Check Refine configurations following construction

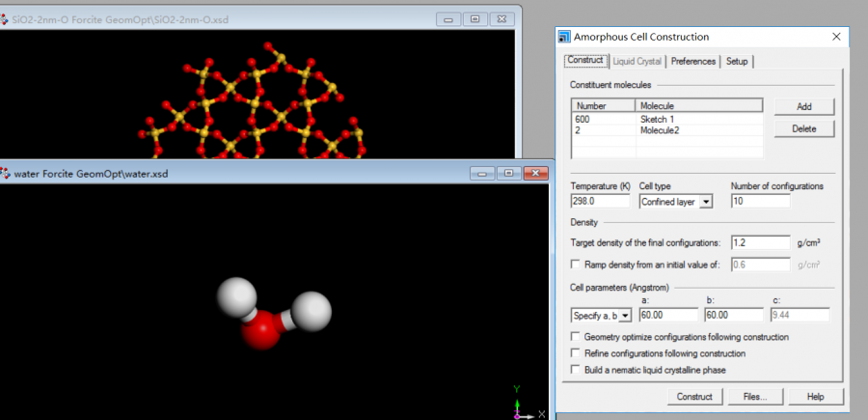[x=575, y=353]
